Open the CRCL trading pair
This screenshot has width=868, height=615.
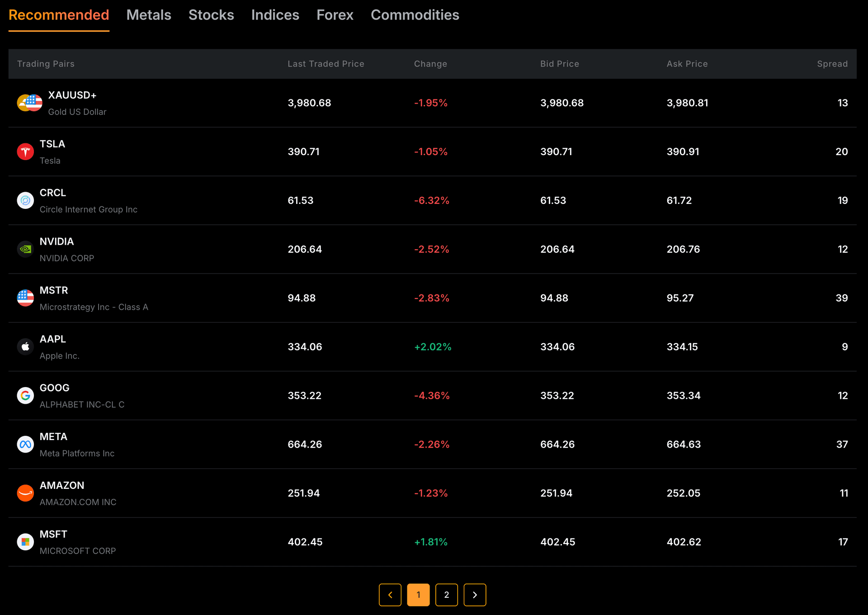tap(433, 201)
